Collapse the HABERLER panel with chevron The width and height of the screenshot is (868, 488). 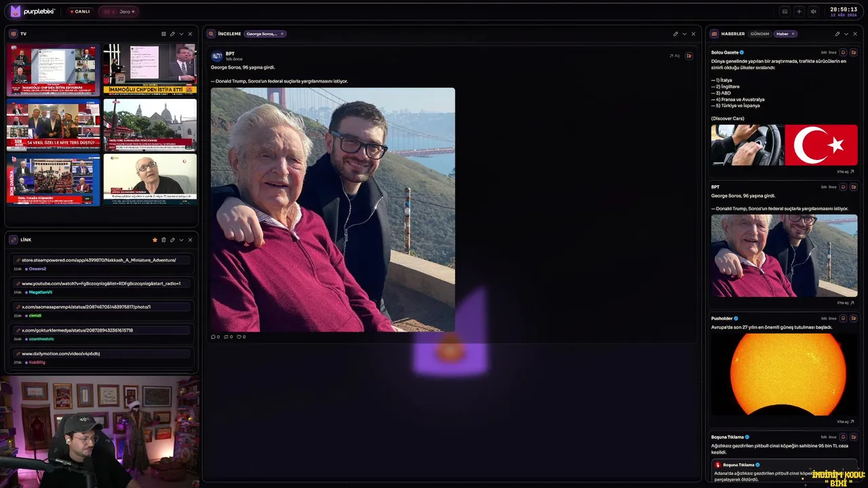846,34
